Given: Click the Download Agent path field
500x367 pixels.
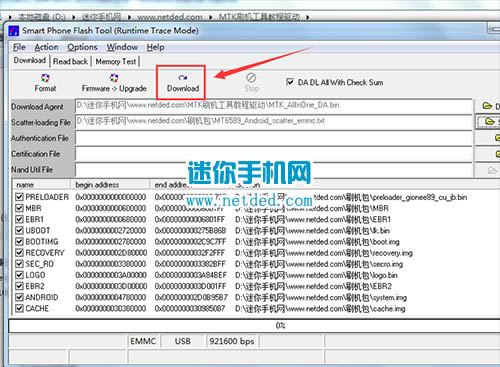Looking at the screenshot, I should click(x=274, y=106).
